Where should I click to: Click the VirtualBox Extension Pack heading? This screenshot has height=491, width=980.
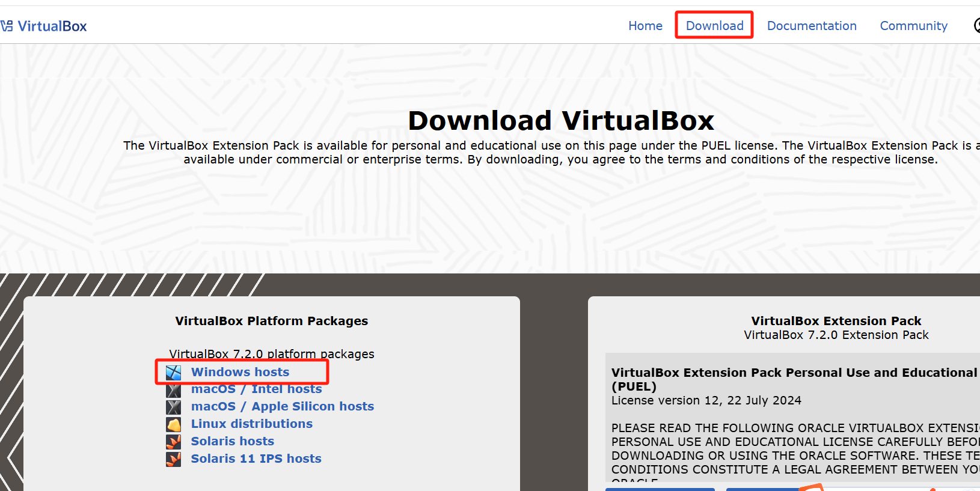(x=836, y=321)
